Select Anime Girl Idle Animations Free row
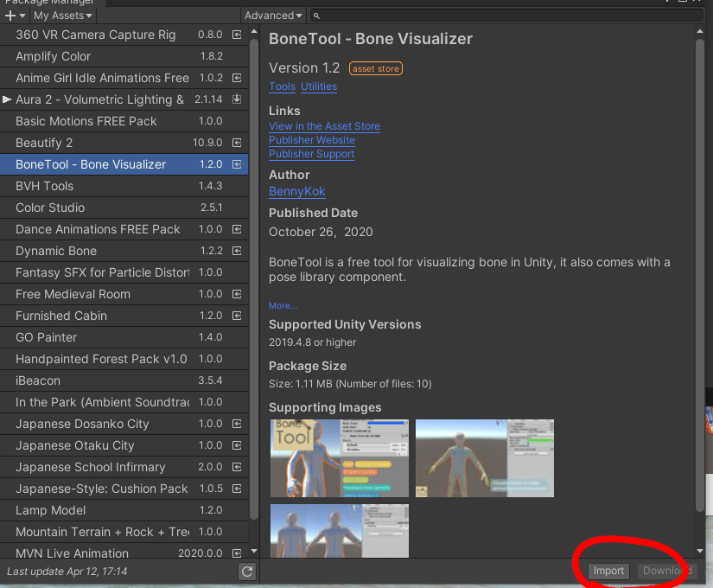Screen dimensions: 713x588 tap(124, 78)
